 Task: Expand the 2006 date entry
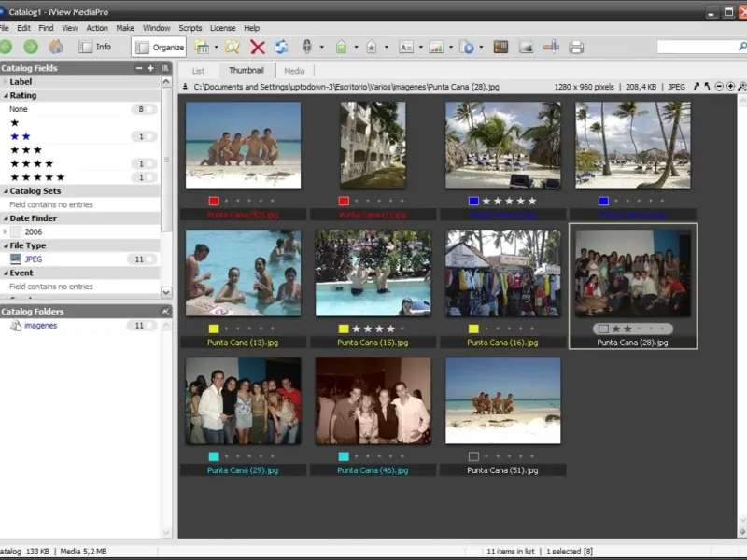pos(6,231)
